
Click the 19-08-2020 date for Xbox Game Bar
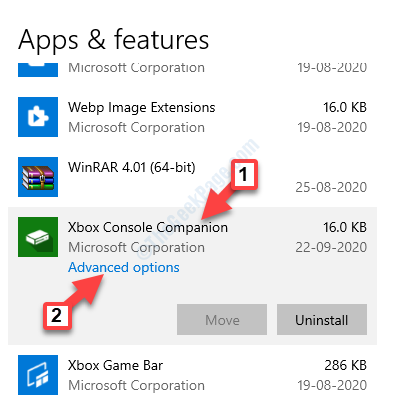[x=332, y=385]
